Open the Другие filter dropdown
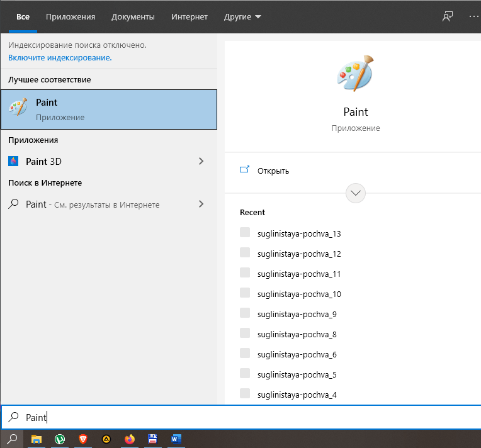Viewport: 481px width, 448px height. (242, 17)
